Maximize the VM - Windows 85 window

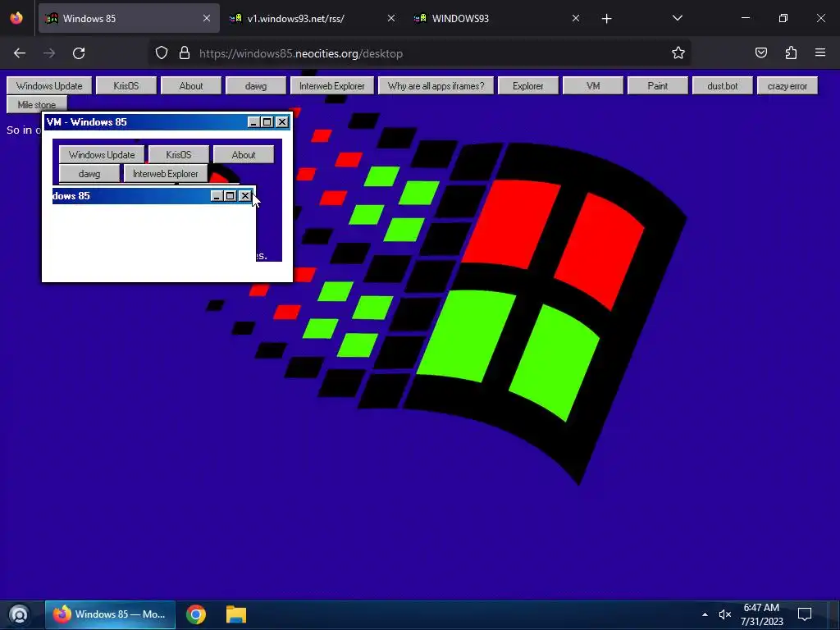point(267,122)
